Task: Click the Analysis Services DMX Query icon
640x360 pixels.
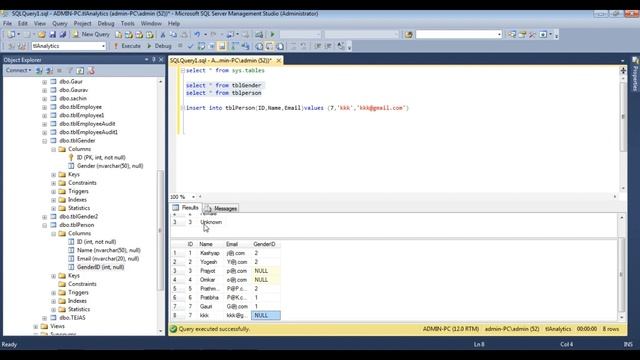Action: click(140, 35)
